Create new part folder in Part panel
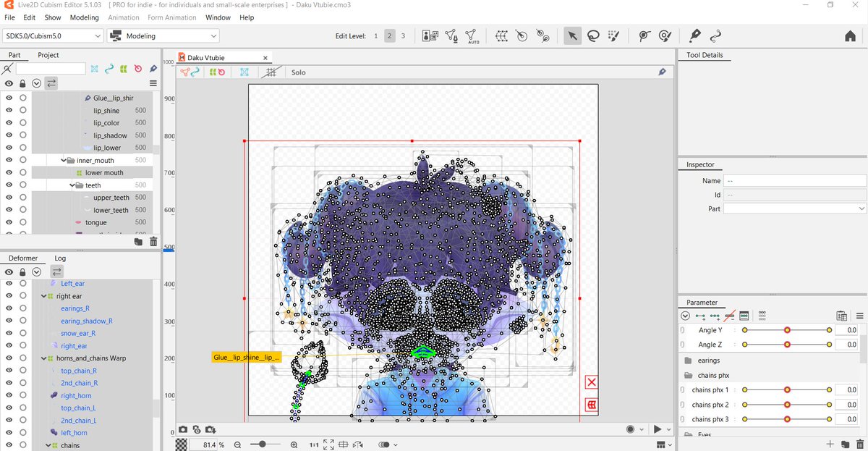This screenshot has width=868, height=451. 138,242
